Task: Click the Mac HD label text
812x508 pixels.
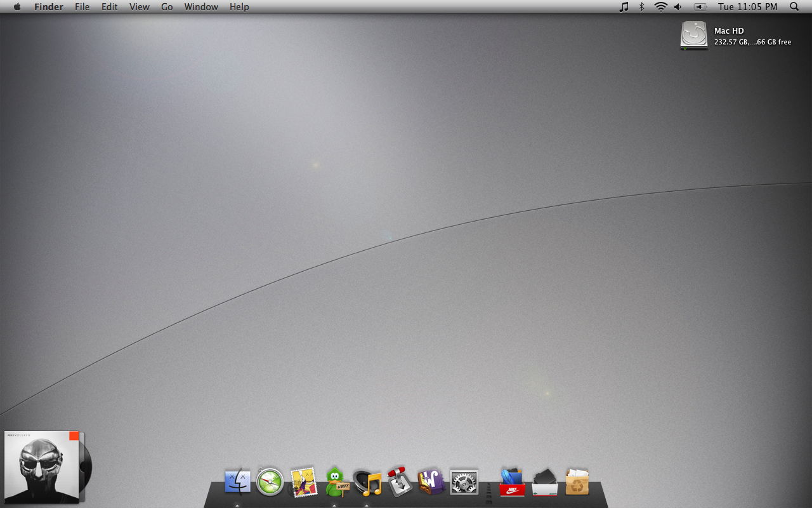Action: [x=729, y=30]
